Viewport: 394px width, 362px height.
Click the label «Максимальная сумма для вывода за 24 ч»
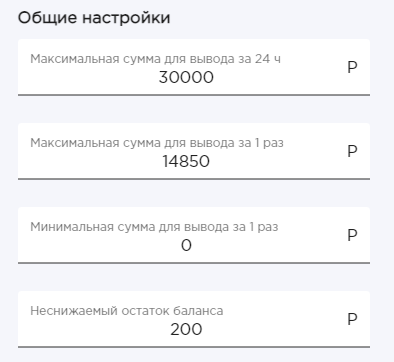pyautogui.click(x=155, y=59)
